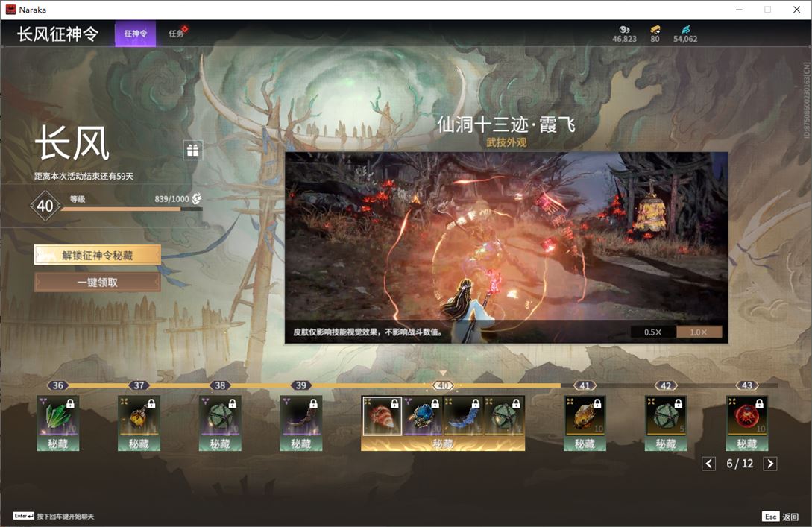
Task: Click the 6 / 12 page indicator
Action: [740, 464]
